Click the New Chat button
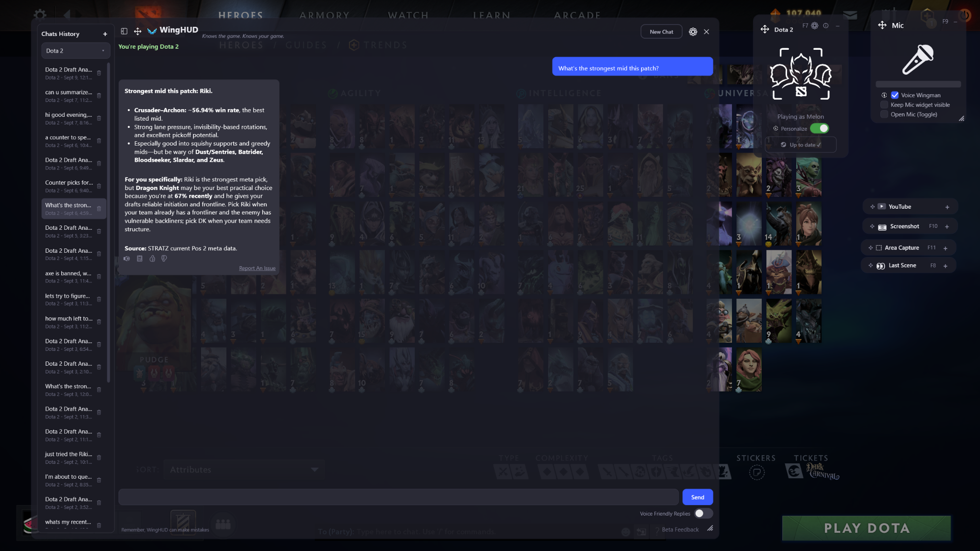 pyautogui.click(x=661, y=32)
